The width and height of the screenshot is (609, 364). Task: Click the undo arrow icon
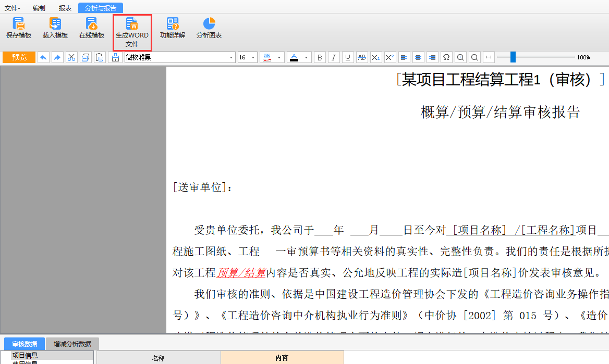coord(44,57)
